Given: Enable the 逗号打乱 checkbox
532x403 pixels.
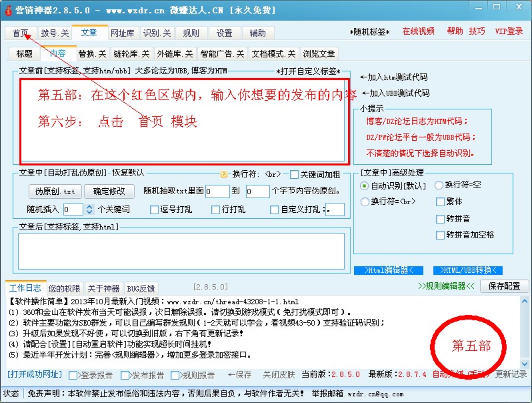Looking at the screenshot, I should [154, 210].
